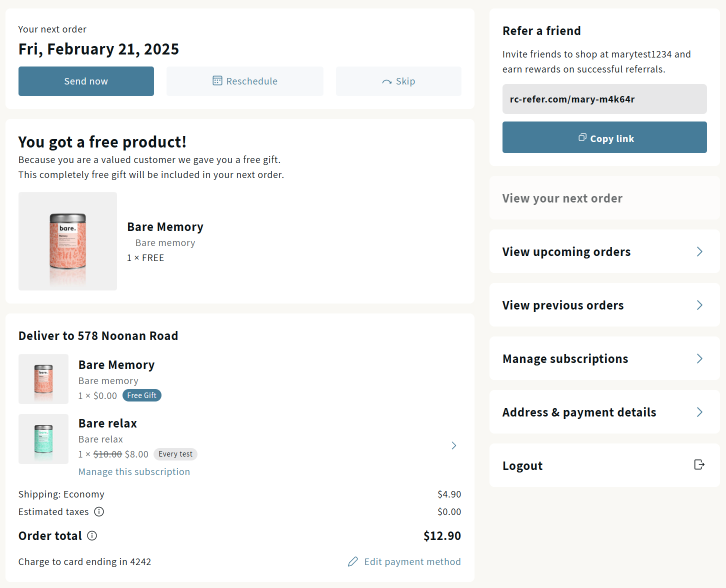Click Manage this subscription link

pos(134,471)
